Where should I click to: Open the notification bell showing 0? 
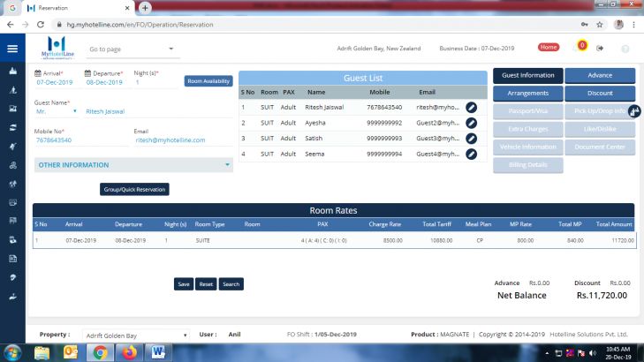point(581,47)
